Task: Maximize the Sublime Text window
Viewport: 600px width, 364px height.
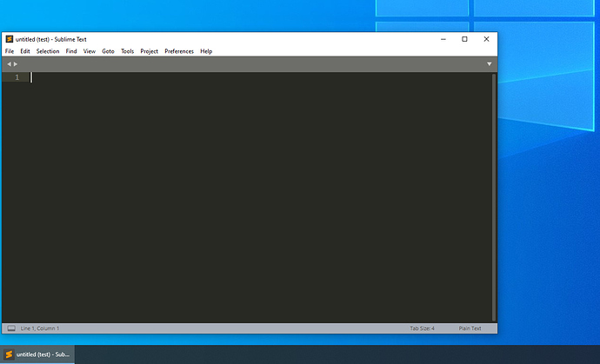Action: pyautogui.click(x=464, y=39)
